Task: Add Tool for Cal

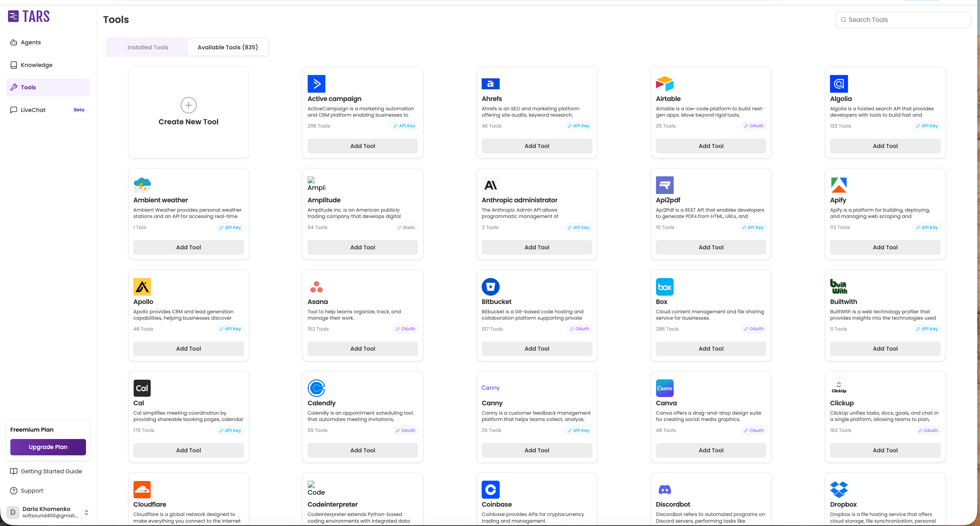Action: (188, 450)
